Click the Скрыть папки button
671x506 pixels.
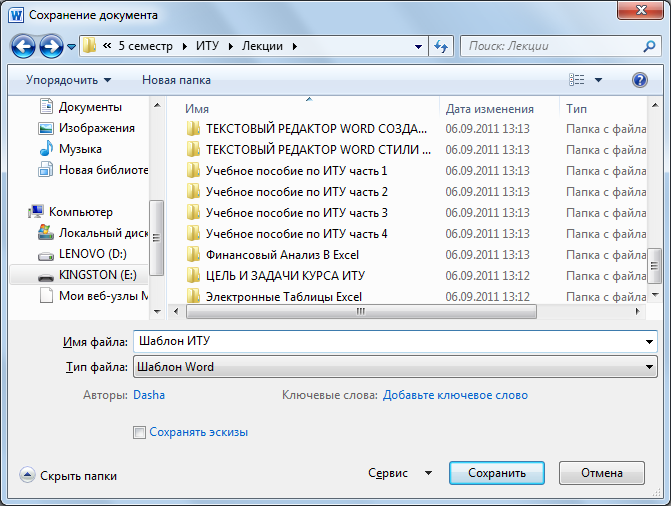pyautogui.click(x=68, y=475)
